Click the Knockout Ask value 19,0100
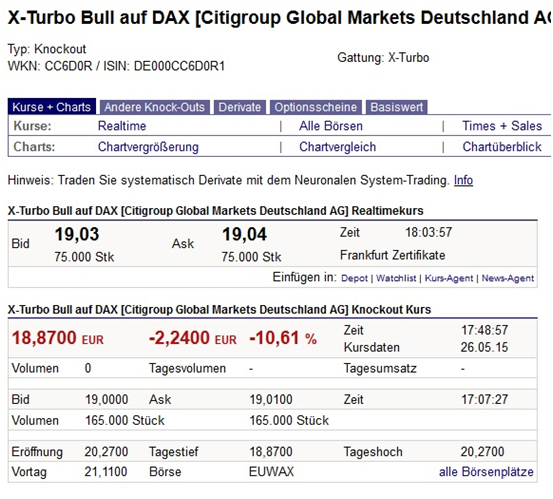The height and width of the screenshot is (499, 553). click(x=271, y=400)
